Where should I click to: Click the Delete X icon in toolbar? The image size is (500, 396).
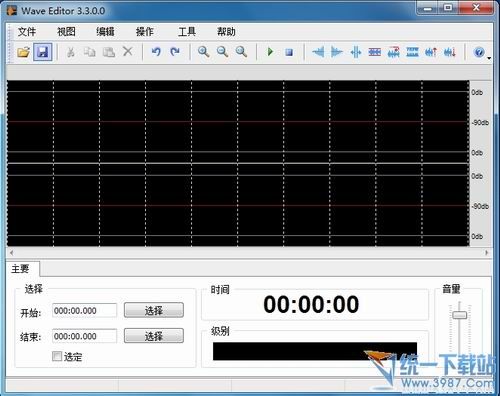click(x=128, y=52)
